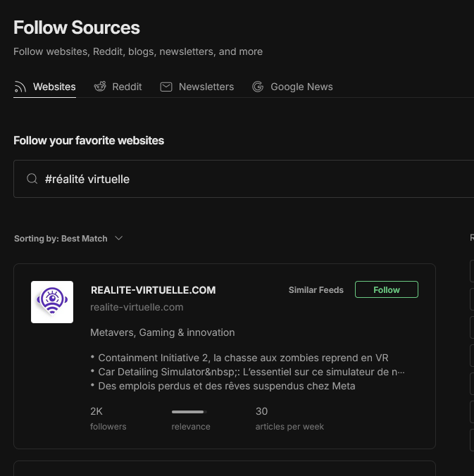Click the RSS feed icon beside Websites
The width and height of the screenshot is (474, 476).
click(20, 87)
